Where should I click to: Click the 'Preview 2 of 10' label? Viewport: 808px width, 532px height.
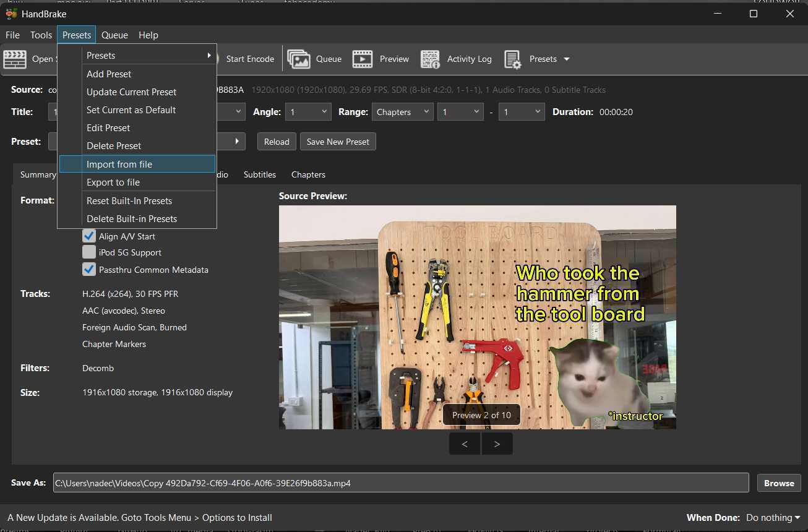[481, 415]
